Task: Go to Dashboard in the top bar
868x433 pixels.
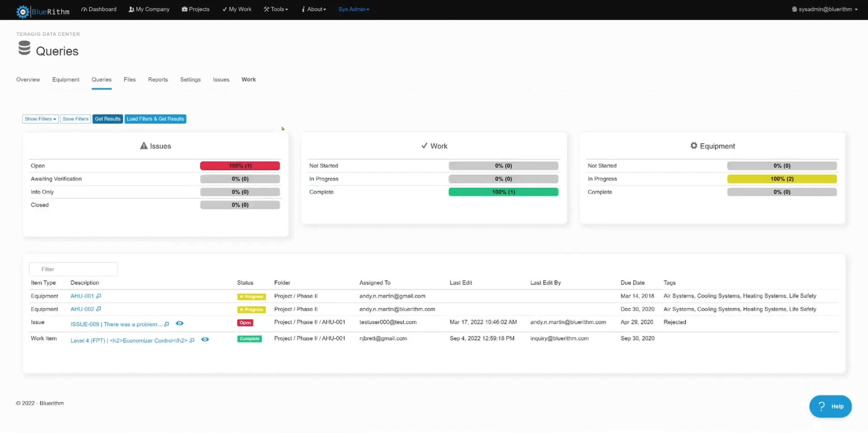Action: pyautogui.click(x=99, y=9)
